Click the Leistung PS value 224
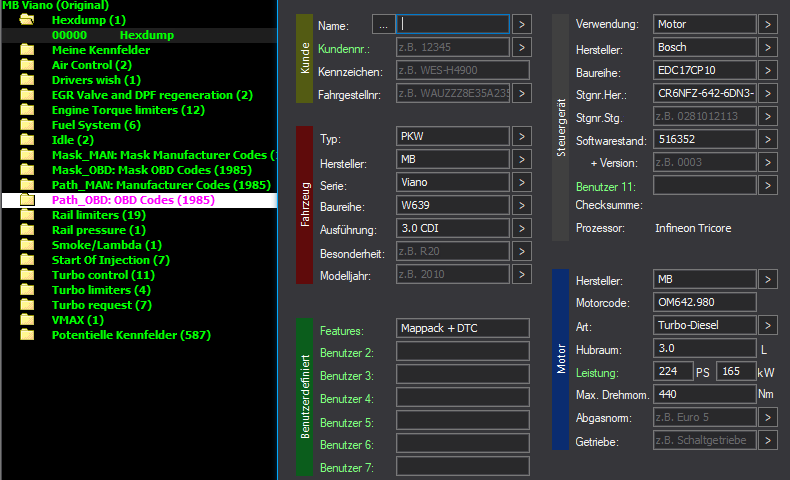 [x=673, y=371]
